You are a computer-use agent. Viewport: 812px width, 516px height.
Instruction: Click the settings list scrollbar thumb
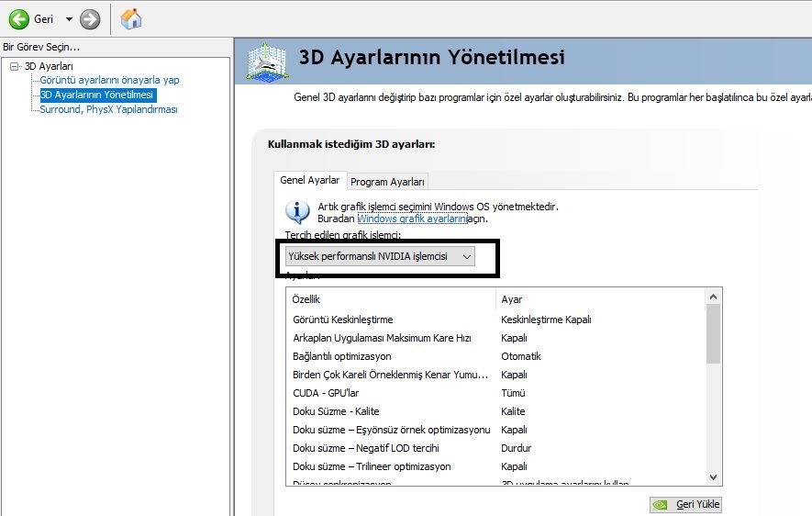713,333
